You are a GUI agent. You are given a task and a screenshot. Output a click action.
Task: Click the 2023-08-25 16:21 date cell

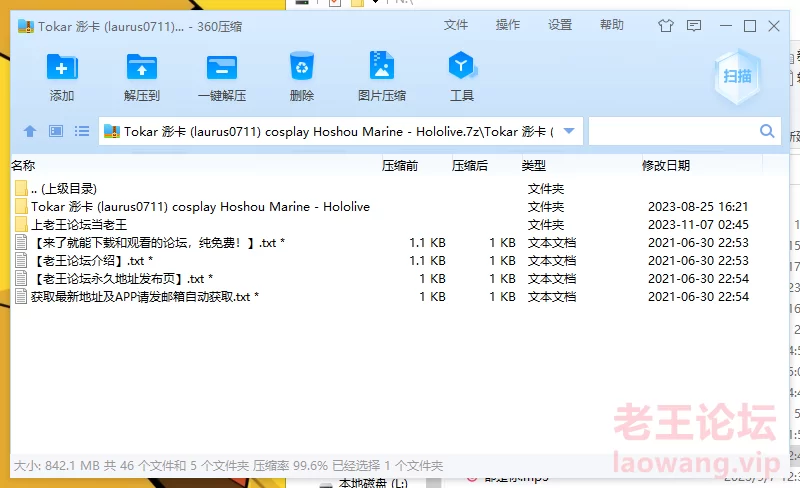click(x=698, y=206)
